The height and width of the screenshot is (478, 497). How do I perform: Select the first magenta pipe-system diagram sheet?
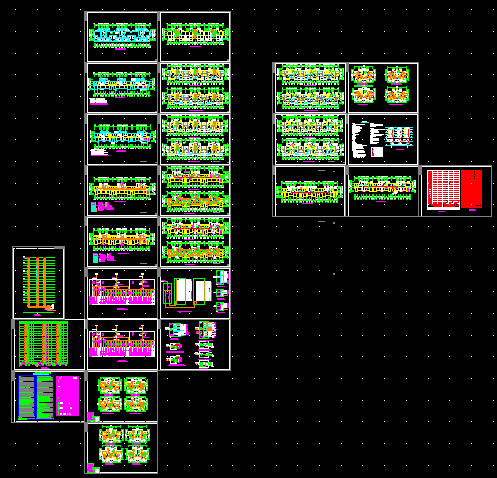[x=122, y=293]
